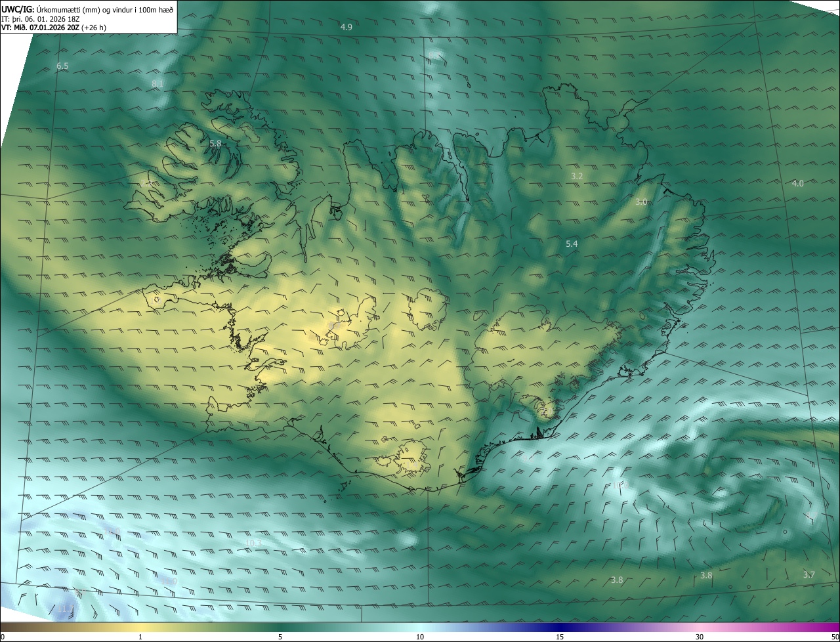The width and height of the screenshot is (840, 642).
Task: Select the 6.5 value label
Action: (62, 66)
